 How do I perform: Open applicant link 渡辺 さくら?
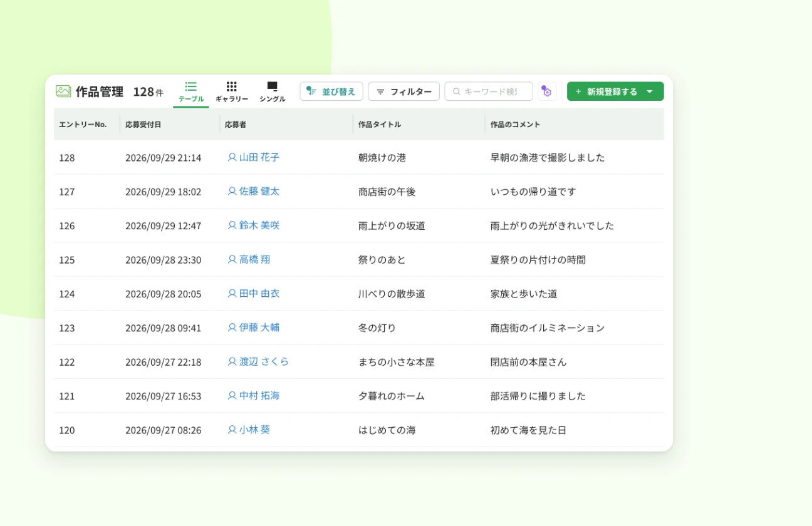click(264, 361)
